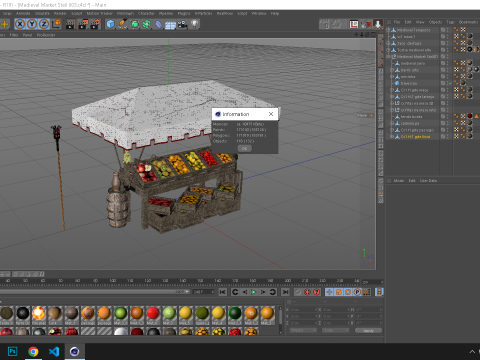Toggle visibility dots of yellow highlighted object
The height and width of the screenshot is (360, 480).
(x=448, y=136)
